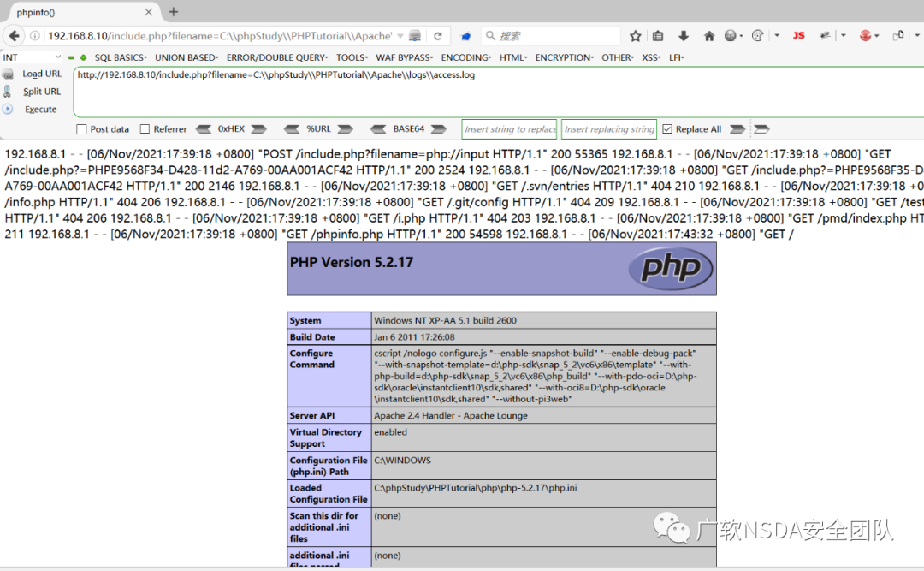This screenshot has height=571, width=924.
Task: Enable the Post data checkbox
Action: (x=82, y=129)
